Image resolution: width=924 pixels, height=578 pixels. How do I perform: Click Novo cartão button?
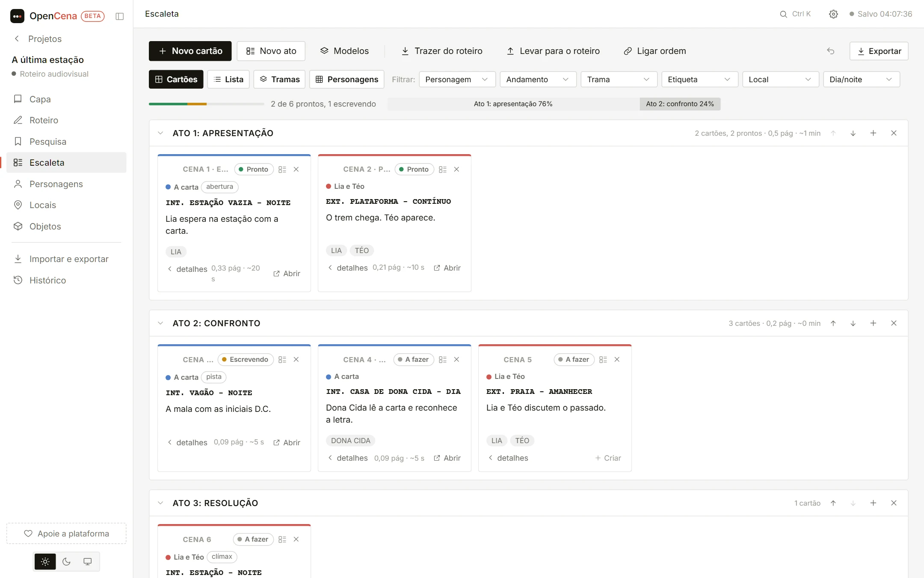190,51
